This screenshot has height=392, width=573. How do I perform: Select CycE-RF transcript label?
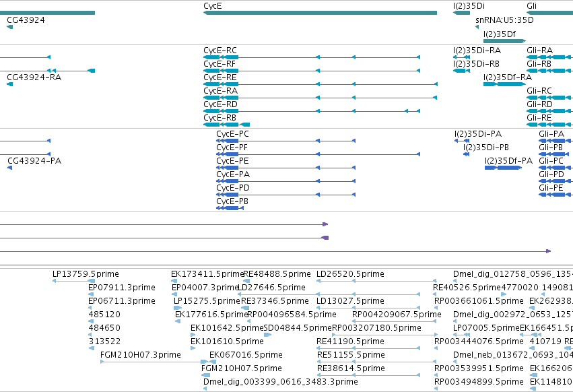[x=220, y=63]
